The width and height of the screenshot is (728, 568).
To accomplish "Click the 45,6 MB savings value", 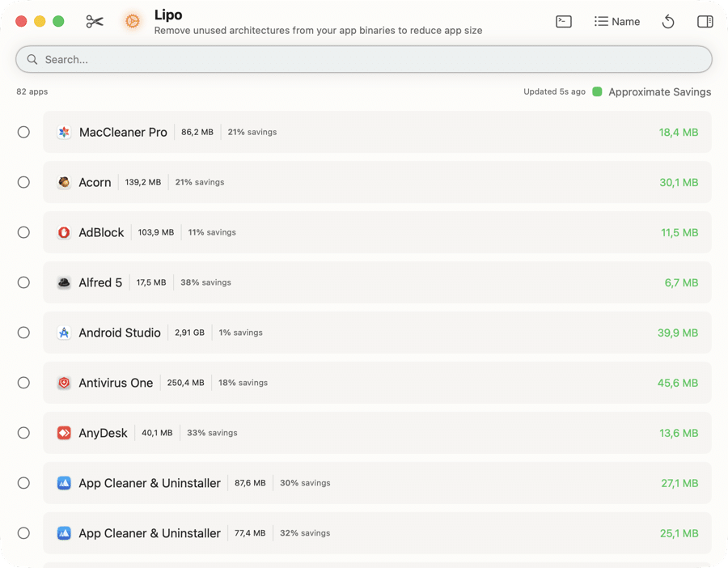I will pyautogui.click(x=678, y=384).
